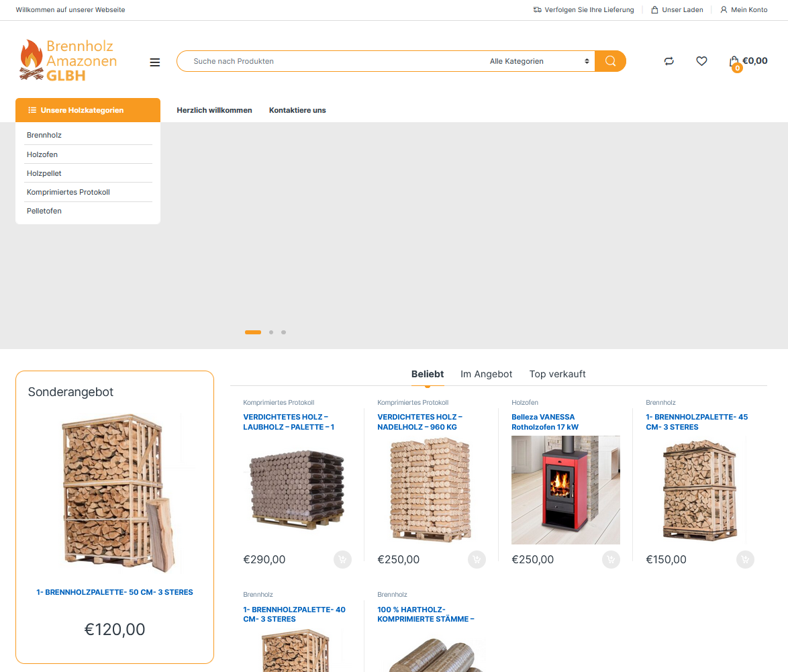Open the wishlist heart icon
Viewport: 788px width, 672px height.
[701, 61]
